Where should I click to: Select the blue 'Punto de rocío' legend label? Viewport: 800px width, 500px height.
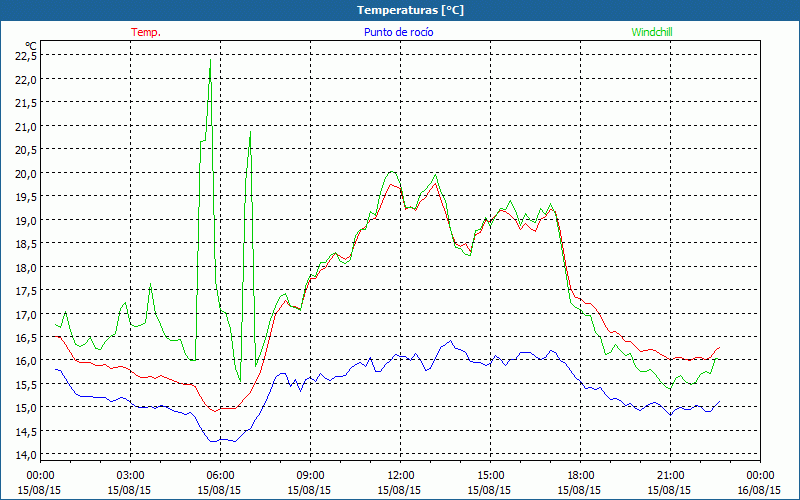pyautogui.click(x=398, y=32)
